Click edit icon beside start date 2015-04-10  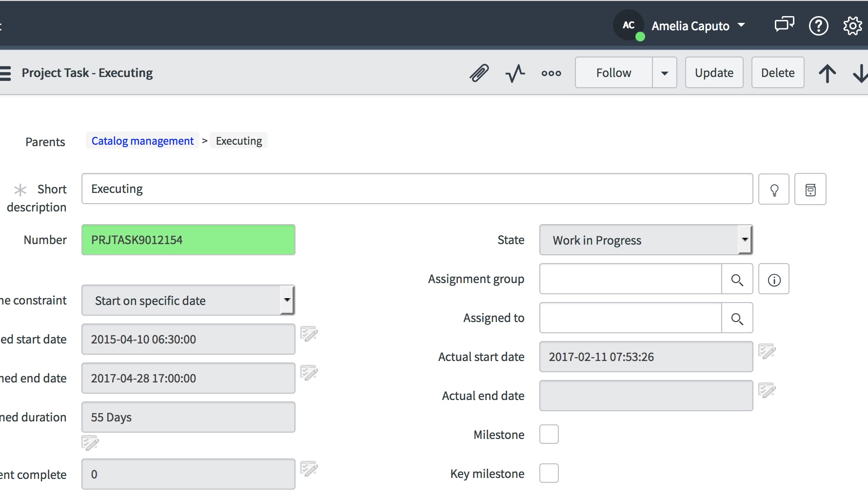(309, 334)
